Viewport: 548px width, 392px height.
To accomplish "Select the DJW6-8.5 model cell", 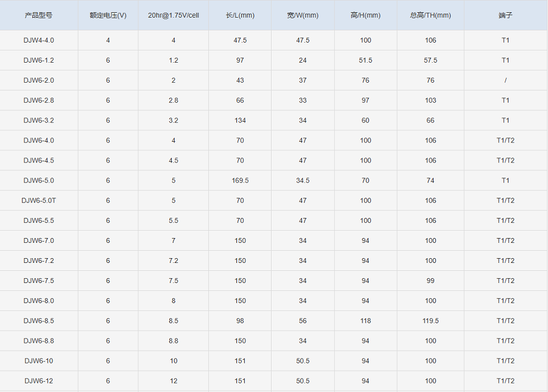I will click(x=38, y=321).
